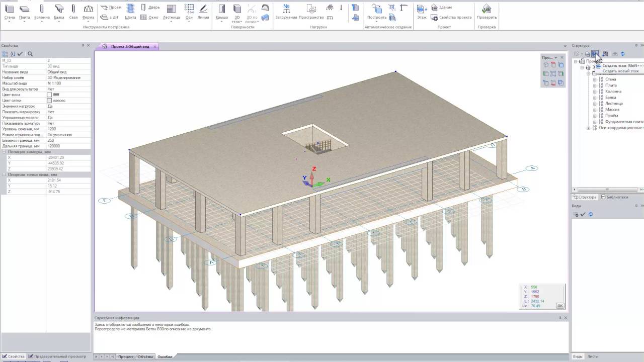Toggle the checkmark icon in Виды panel
Viewport: 644px width, 362px height.
click(583, 214)
